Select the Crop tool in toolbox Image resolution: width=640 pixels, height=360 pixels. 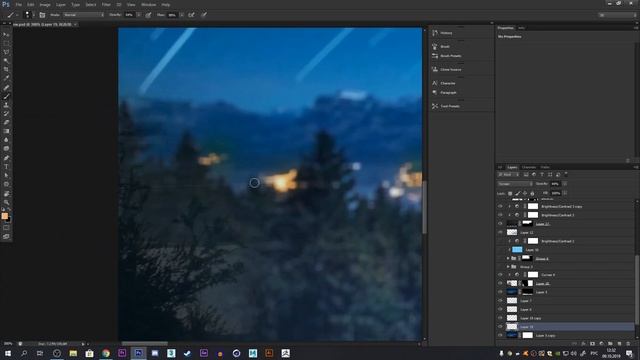6,69
